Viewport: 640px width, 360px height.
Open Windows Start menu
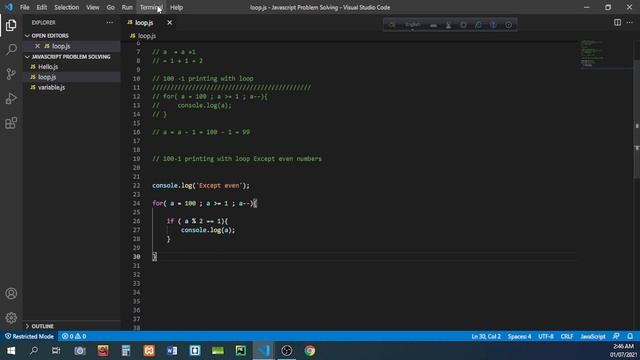click(x=11, y=351)
